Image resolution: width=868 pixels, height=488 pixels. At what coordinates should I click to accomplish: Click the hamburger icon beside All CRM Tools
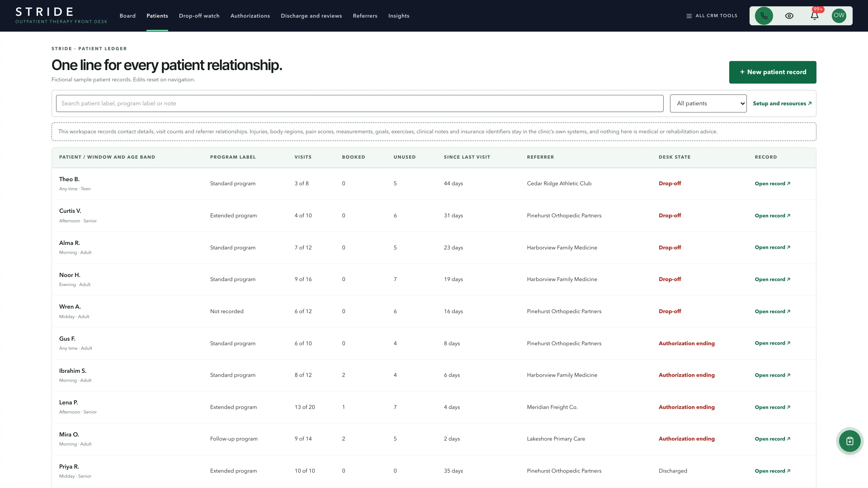[689, 16]
